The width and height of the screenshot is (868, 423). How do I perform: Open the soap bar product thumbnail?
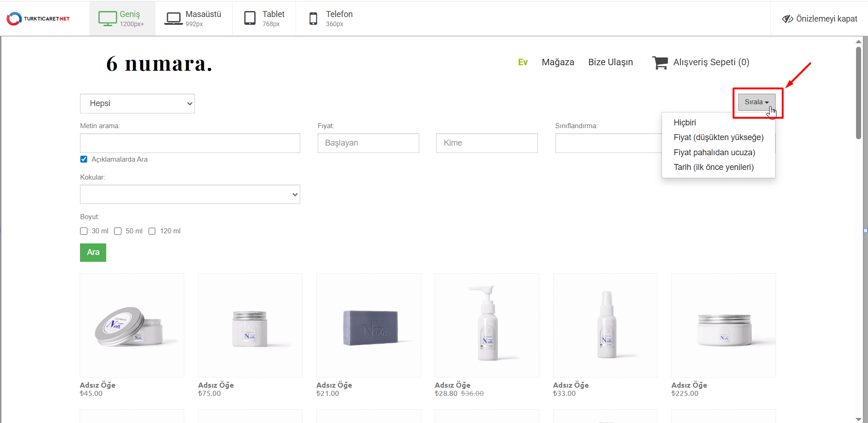click(368, 326)
